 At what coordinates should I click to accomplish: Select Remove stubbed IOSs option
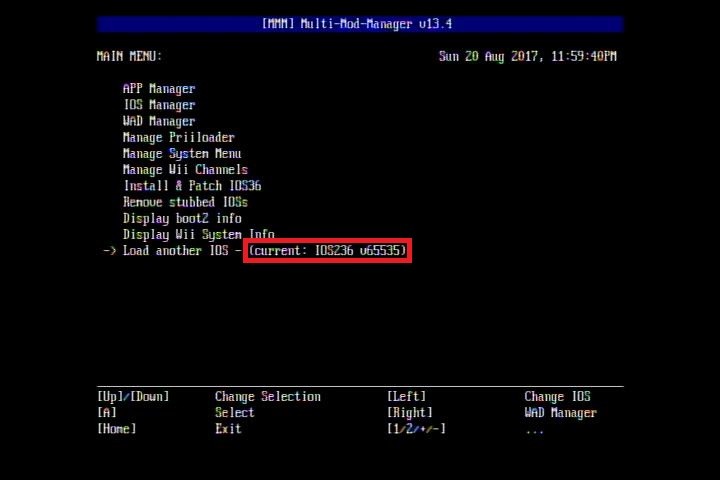[185, 202]
